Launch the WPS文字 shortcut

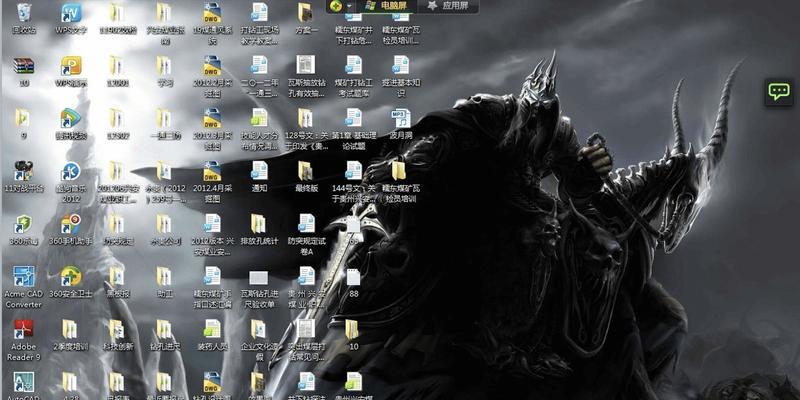[71, 19]
